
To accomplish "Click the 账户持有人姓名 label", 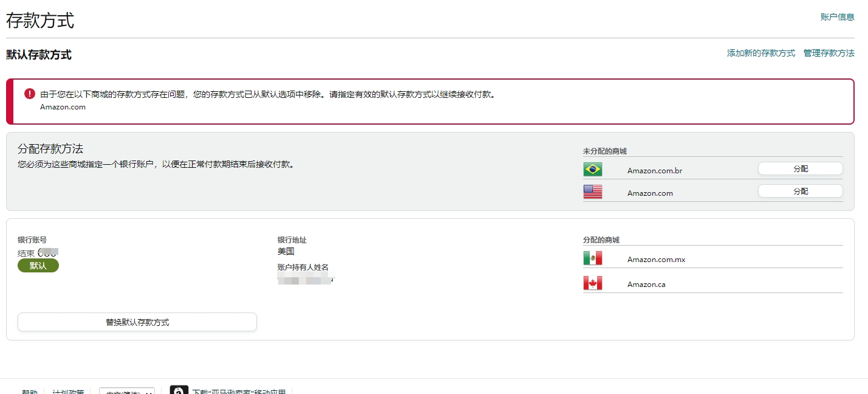I will (x=303, y=268).
